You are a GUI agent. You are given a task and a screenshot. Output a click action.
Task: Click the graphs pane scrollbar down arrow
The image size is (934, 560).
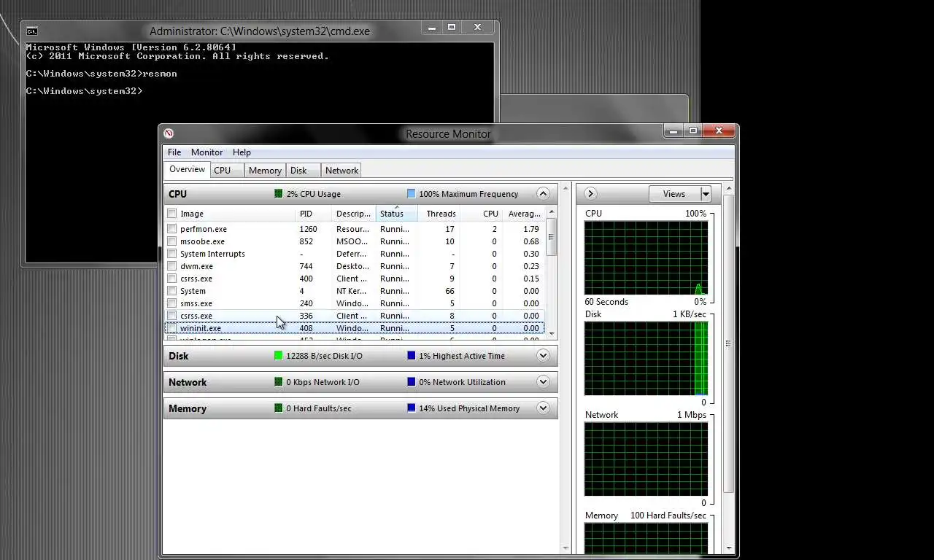pyautogui.click(x=728, y=548)
